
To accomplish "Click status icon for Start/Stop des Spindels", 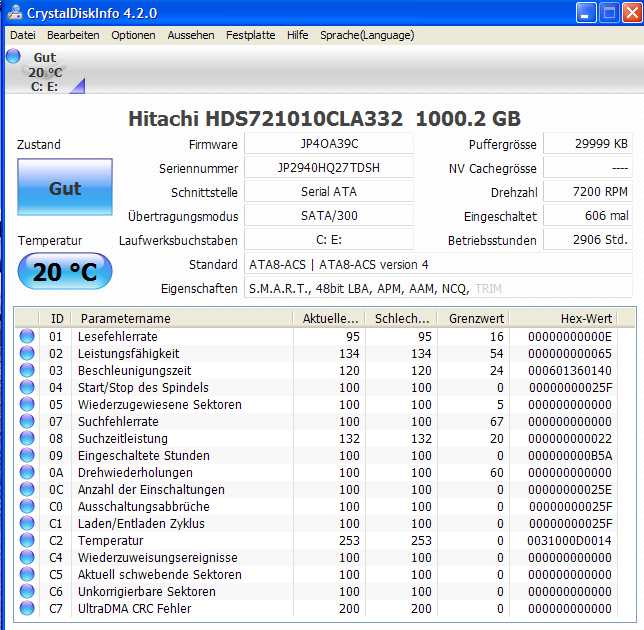I will [x=27, y=387].
